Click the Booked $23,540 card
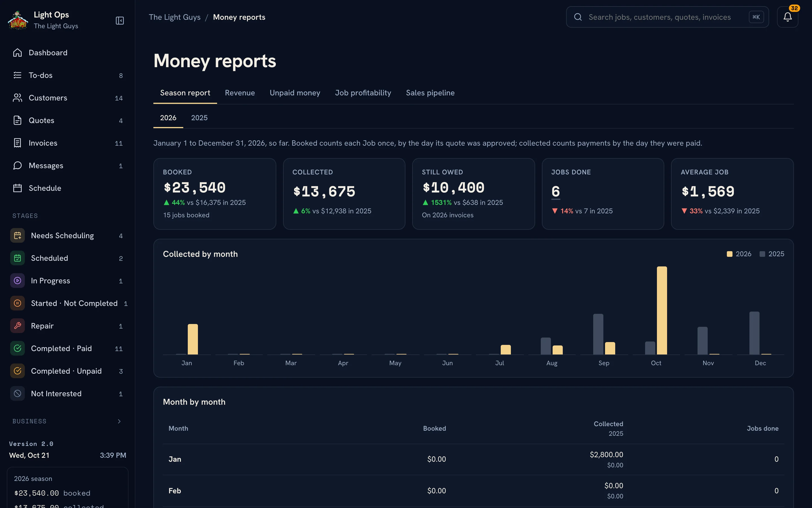This screenshot has width=812, height=508. click(x=215, y=194)
